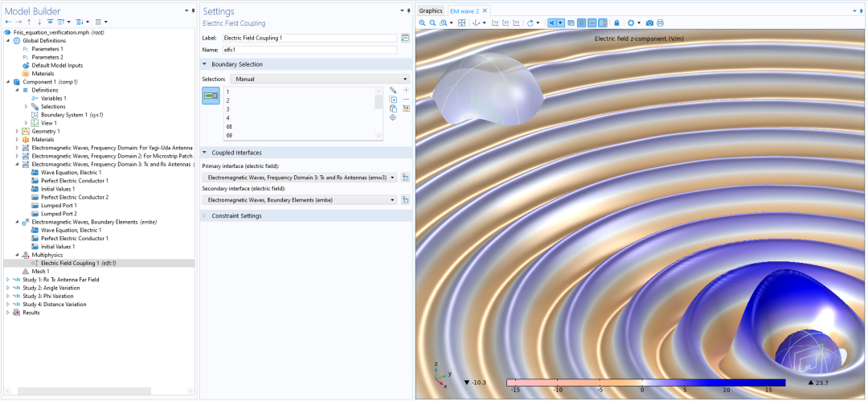Image resolution: width=868 pixels, height=401 pixels.
Task: Click the Show eye icon in Model Builder
Action: pyautogui.click(x=50, y=22)
